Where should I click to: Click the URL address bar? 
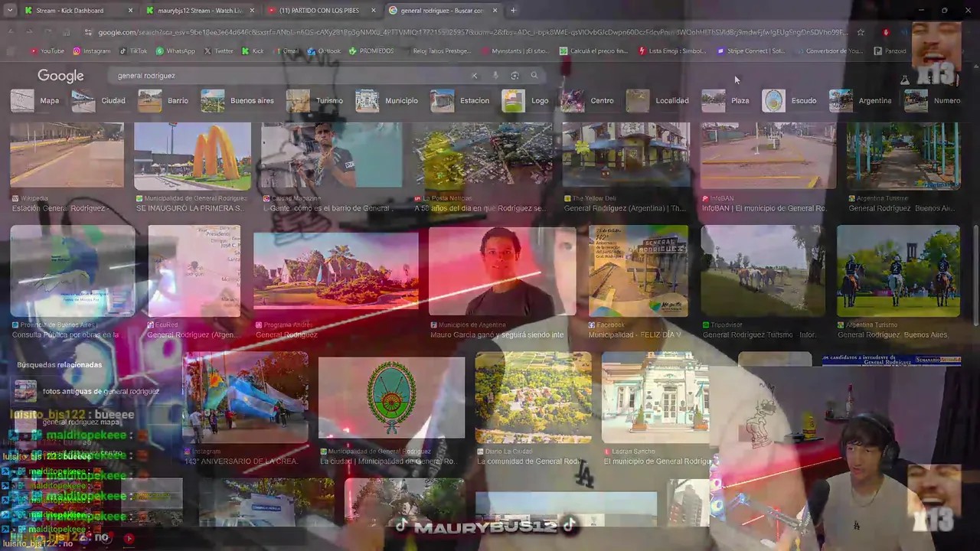[472, 32]
